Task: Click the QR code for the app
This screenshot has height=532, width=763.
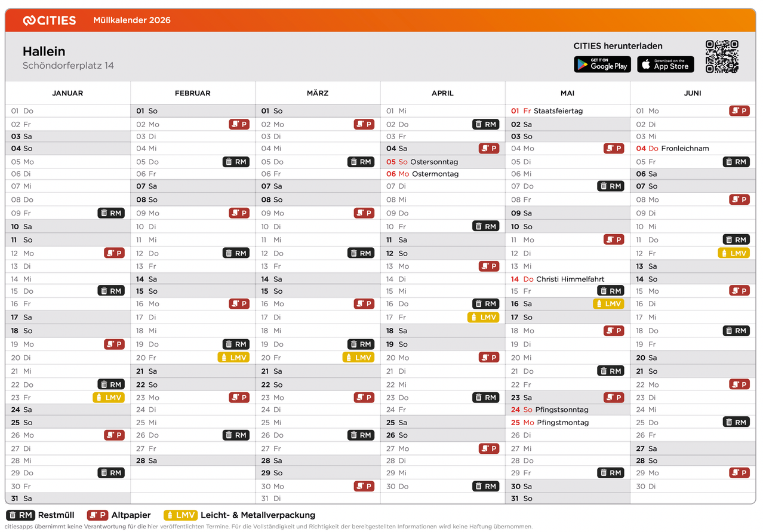Action: click(722, 57)
